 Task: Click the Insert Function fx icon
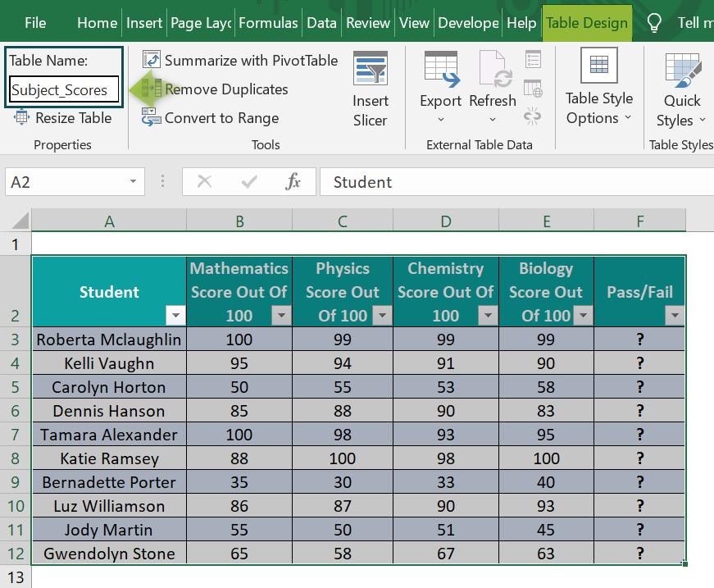tap(293, 182)
